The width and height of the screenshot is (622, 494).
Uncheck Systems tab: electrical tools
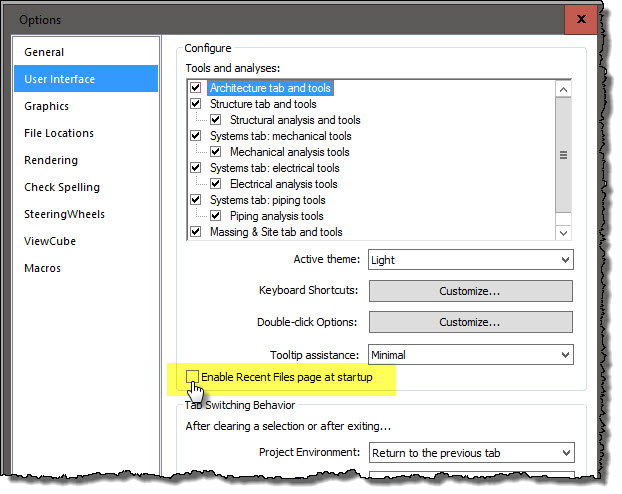pyautogui.click(x=196, y=167)
